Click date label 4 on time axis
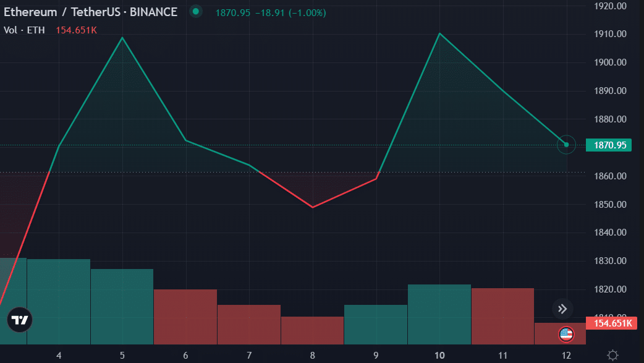The image size is (644, 363). 59,356
